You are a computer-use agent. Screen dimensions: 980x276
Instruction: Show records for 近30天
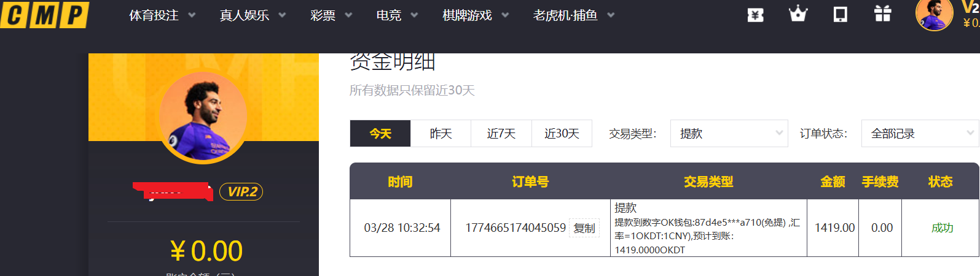pos(562,134)
